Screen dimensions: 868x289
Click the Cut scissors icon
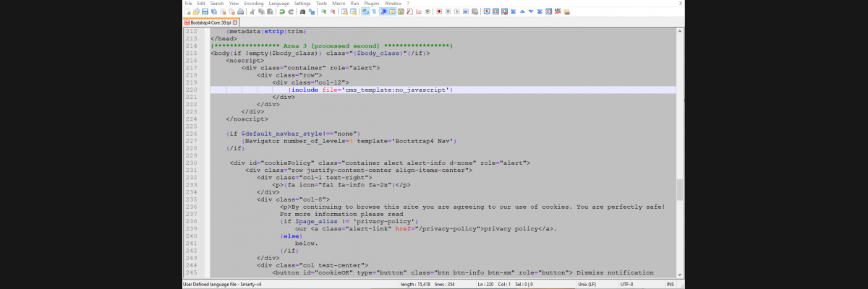252,12
